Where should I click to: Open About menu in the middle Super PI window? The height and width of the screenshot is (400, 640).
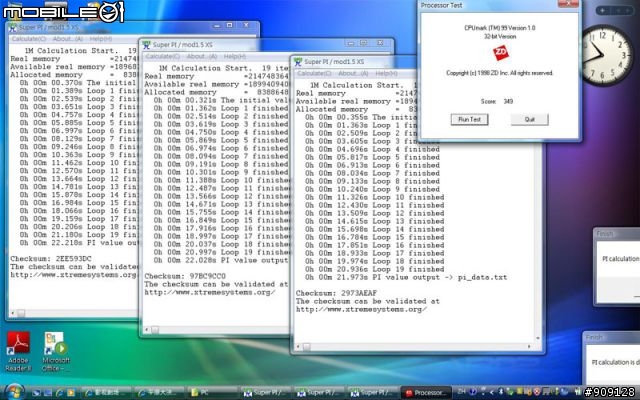202,56
